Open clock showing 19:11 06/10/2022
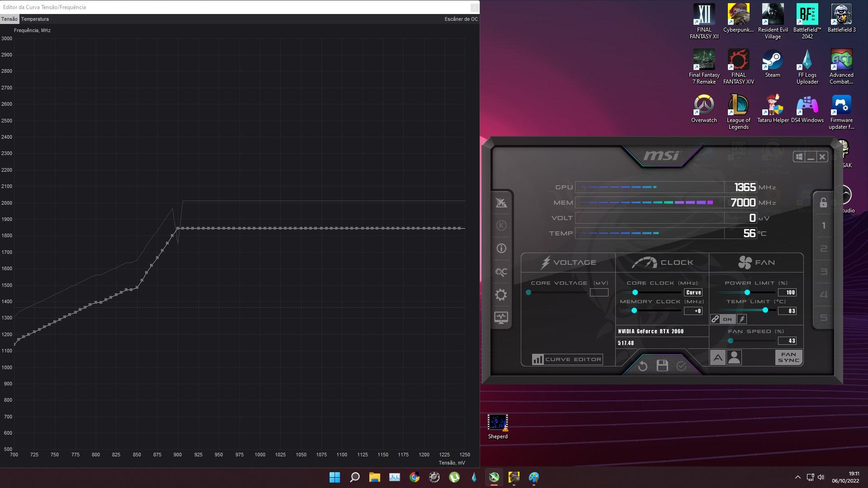Image resolution: width=868 pixels, height=488 pixels. coord(845,477)
